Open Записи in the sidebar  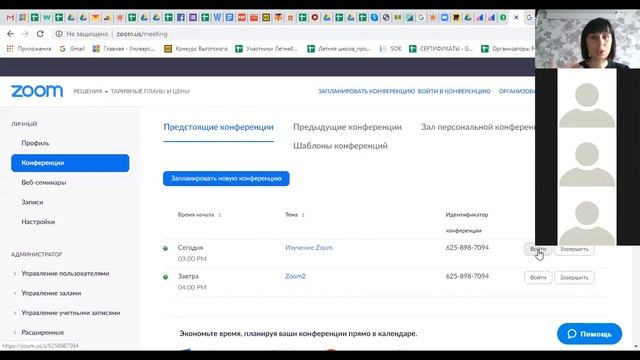tap(32, 202)
